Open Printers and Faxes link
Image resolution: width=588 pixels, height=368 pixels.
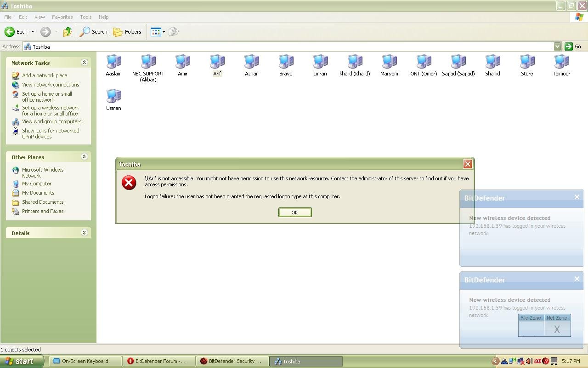(x=43, y=211)
